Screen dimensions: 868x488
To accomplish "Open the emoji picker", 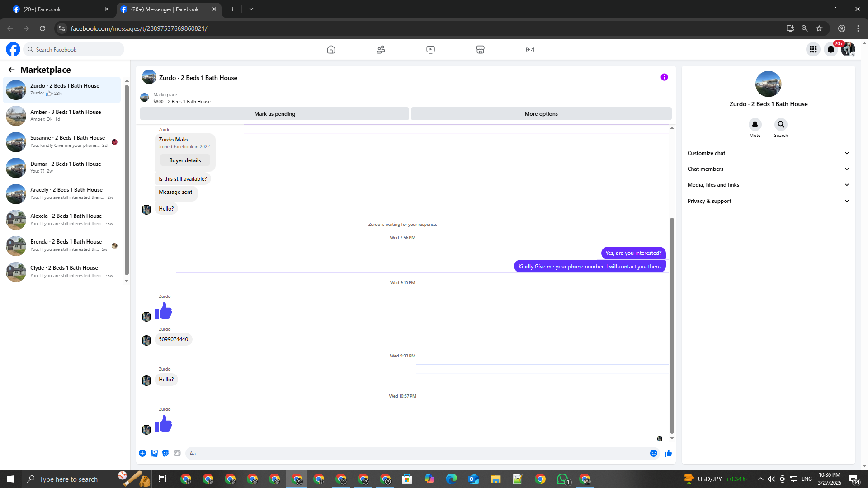I will [654, 453].
